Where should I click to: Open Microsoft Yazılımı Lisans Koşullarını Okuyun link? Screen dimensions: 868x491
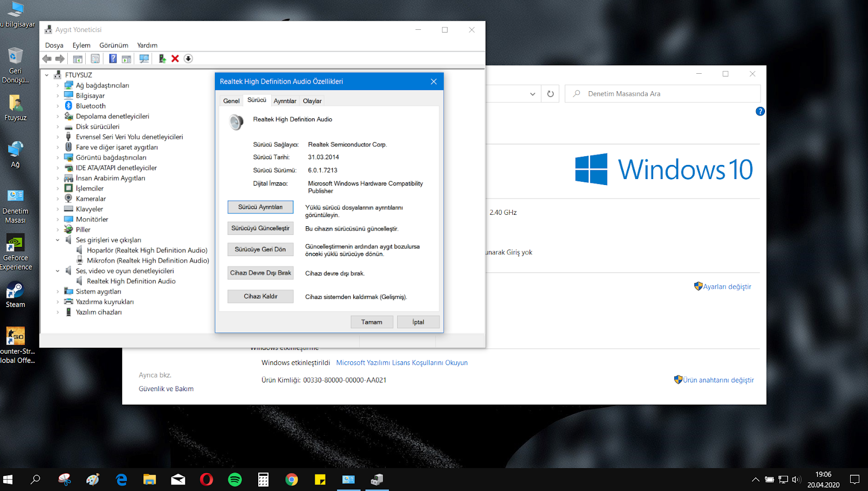point(402,363)
